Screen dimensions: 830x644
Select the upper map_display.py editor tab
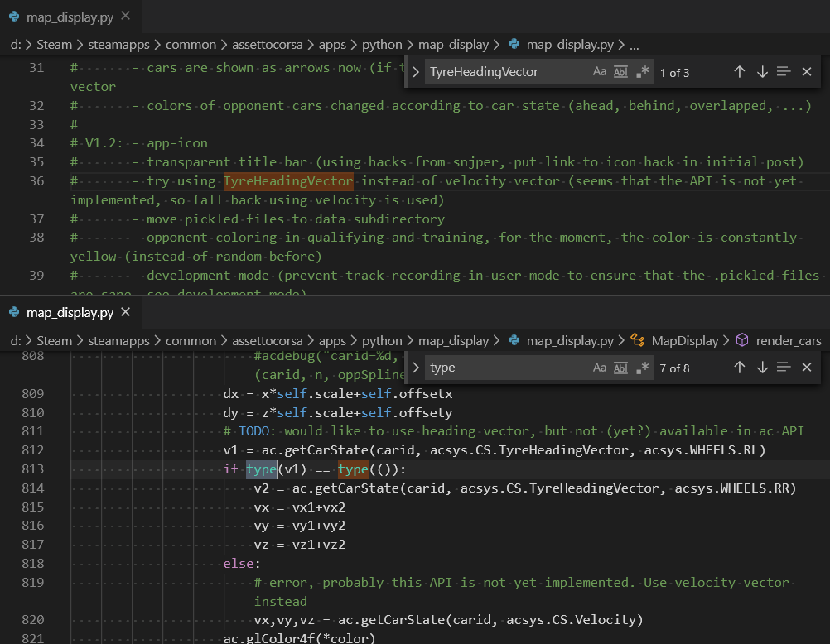pos(70,17)
